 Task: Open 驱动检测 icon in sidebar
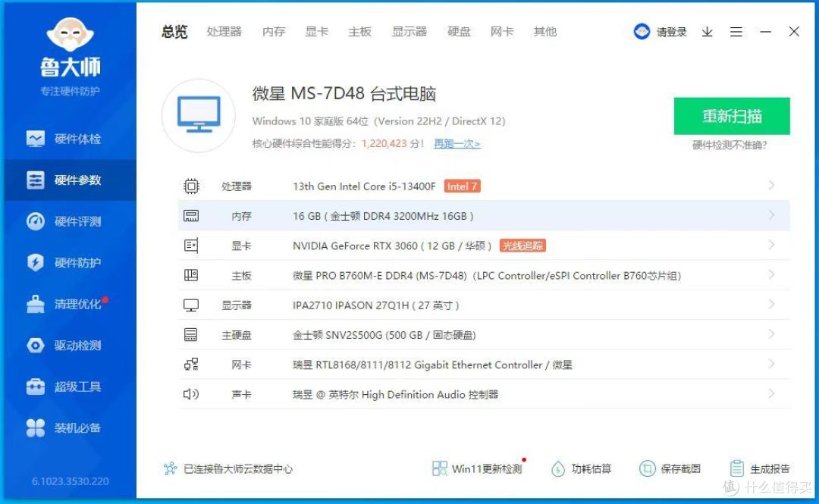pos(36,346)
